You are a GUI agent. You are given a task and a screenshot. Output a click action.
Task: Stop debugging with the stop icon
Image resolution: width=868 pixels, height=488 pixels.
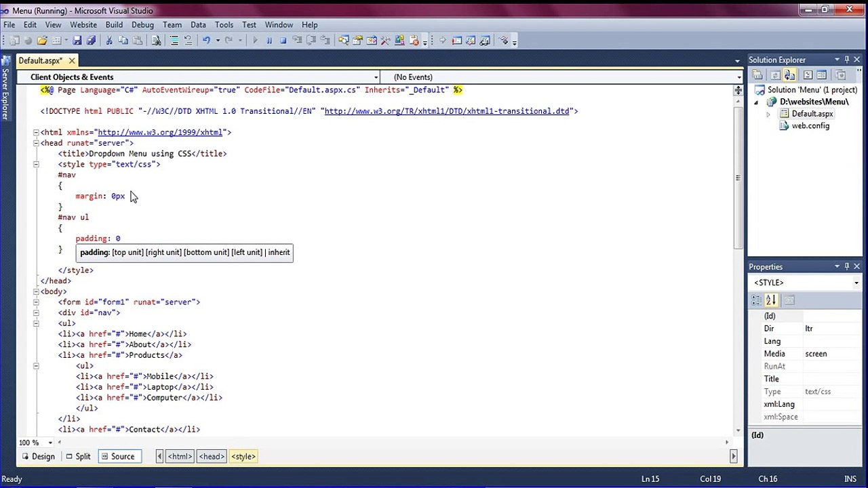(x=283, y=41)
